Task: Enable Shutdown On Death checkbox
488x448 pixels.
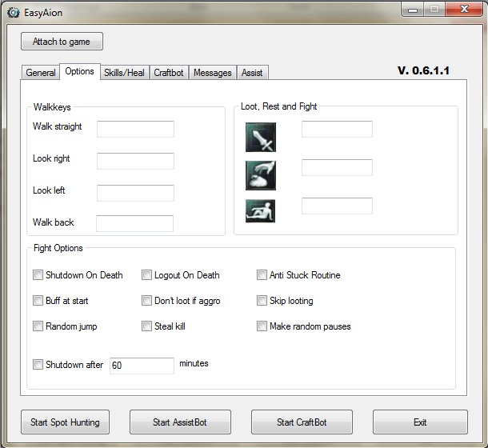Action: click(x=38, y=275)
